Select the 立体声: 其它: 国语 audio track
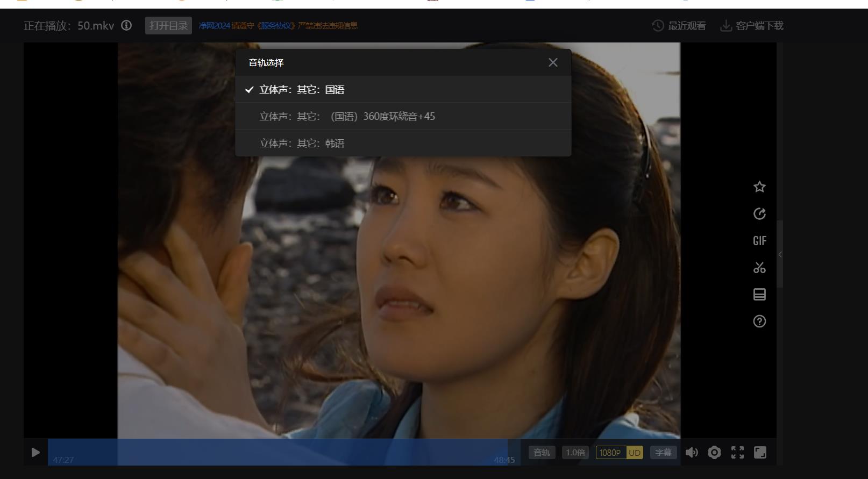The image size is (868, 479). pyautogui.click(x=403, y=89)
